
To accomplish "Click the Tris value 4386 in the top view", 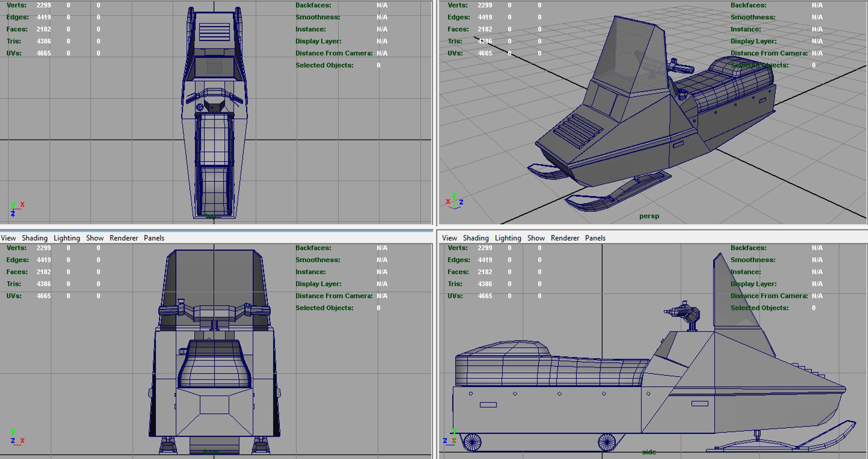I will pos(44,41).
